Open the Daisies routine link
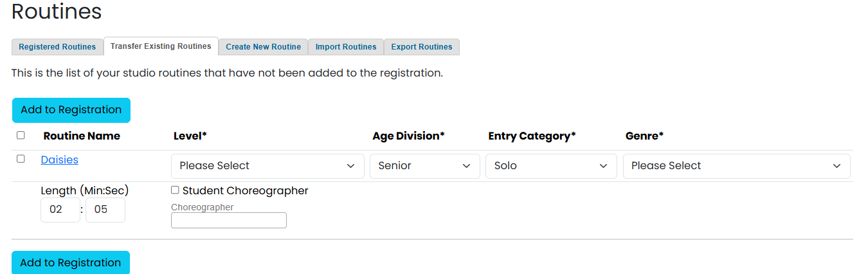This screenshot has height=274, width=868. pos(59,160)
